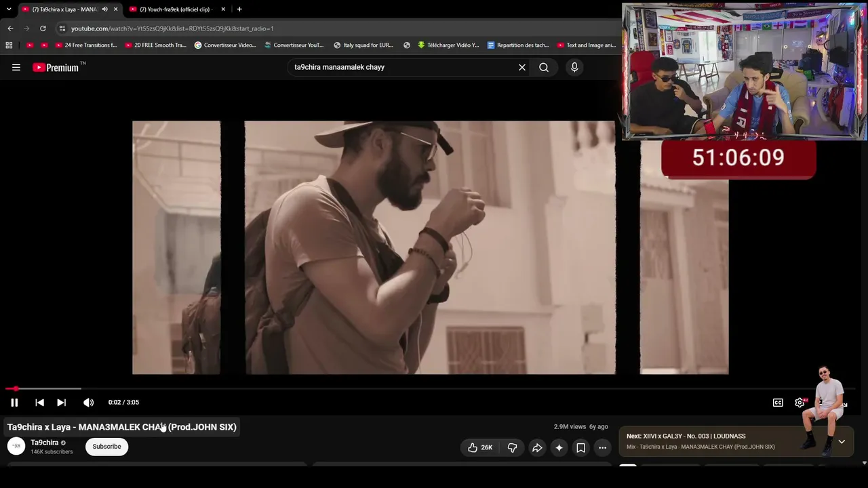The width and height of the screenshot is (868, 488).
Task: Close the Youch-fra9ek tab
Action: tap(223, 9)
